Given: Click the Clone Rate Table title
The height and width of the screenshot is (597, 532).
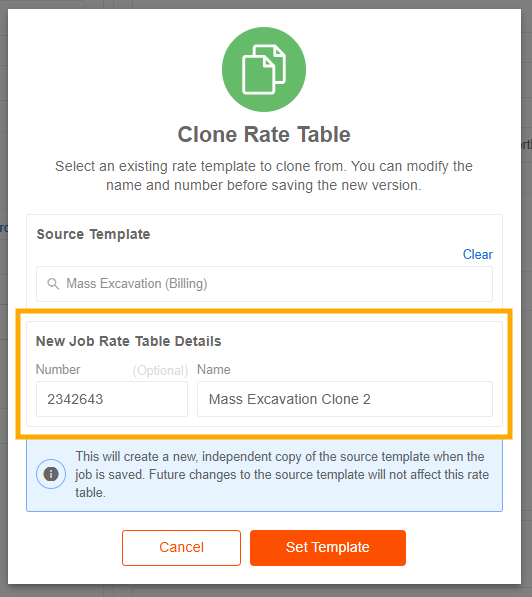Looking at the screenshot, I should point(264,134).
